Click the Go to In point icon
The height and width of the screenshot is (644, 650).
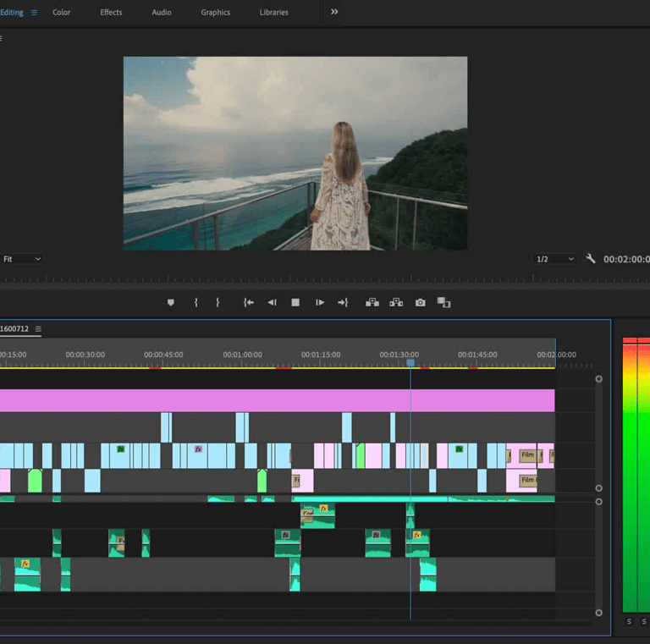point(248,302)
